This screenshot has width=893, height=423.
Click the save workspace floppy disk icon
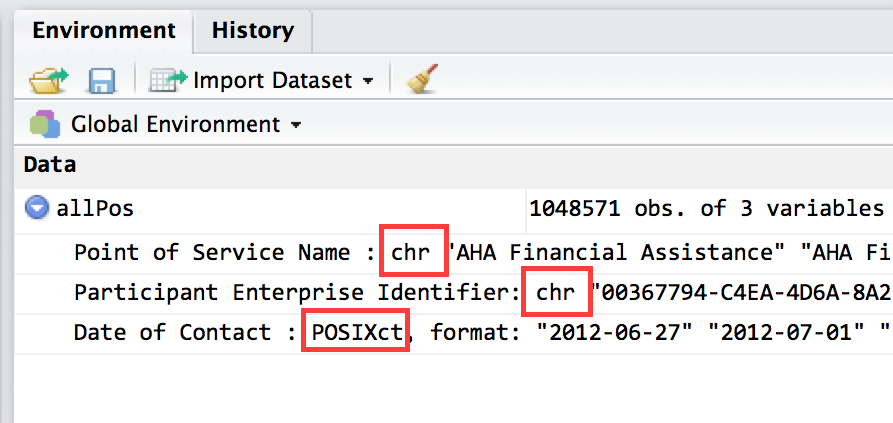click(x=102, y=80)
